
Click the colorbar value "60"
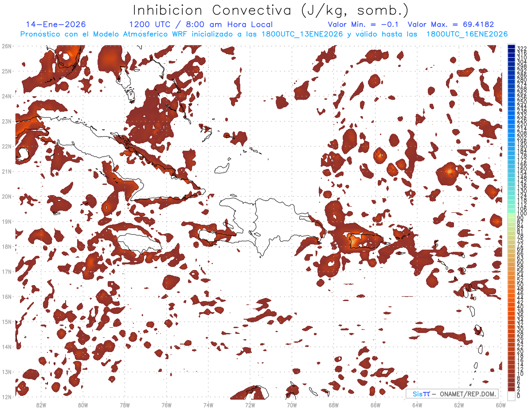click(x=520, y=262)
